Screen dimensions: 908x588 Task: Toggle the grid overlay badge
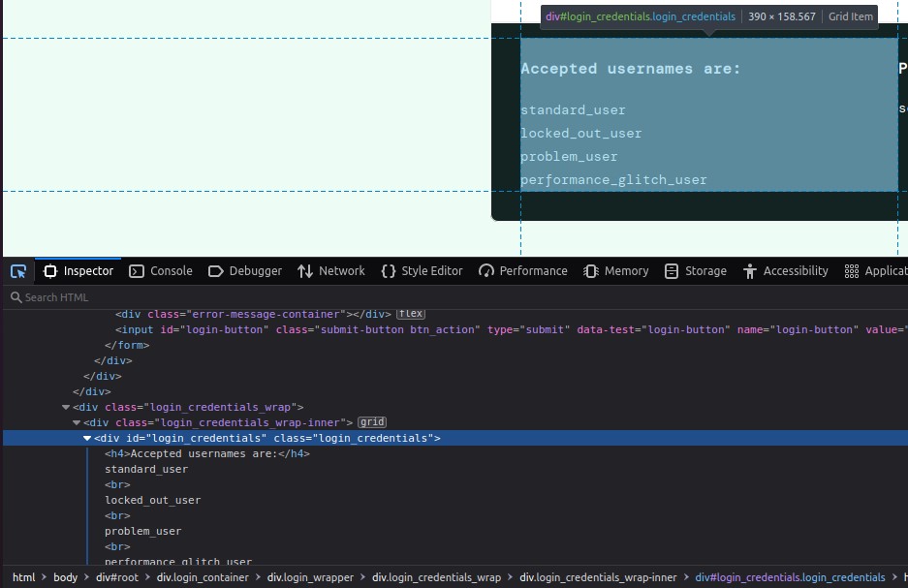(x=372, y=422)
